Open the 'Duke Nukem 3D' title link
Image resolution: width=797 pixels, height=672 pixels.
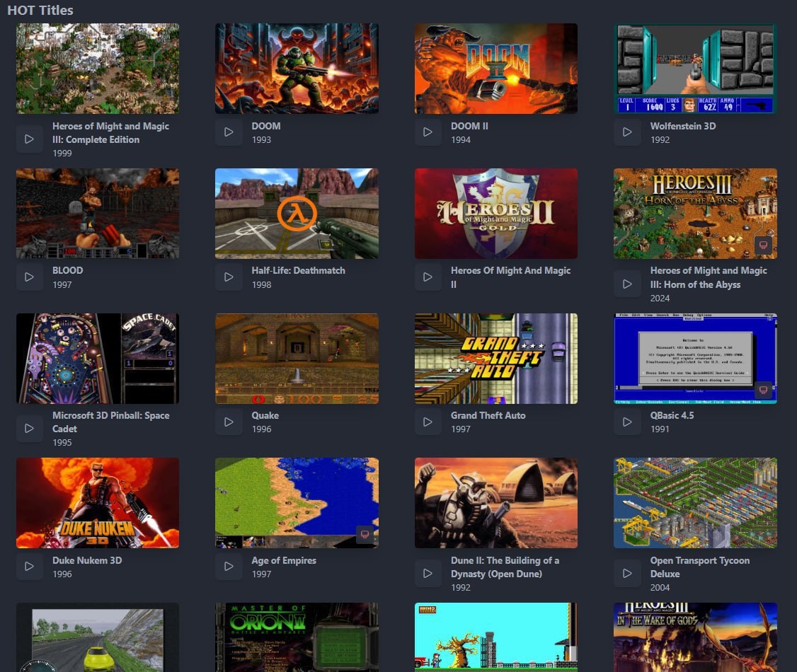[x=87, y=560]
